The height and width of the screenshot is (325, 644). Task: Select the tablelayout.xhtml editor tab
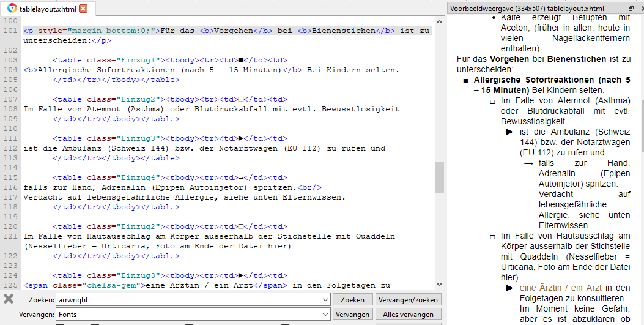pyautogui.click(x=48, y=8)
